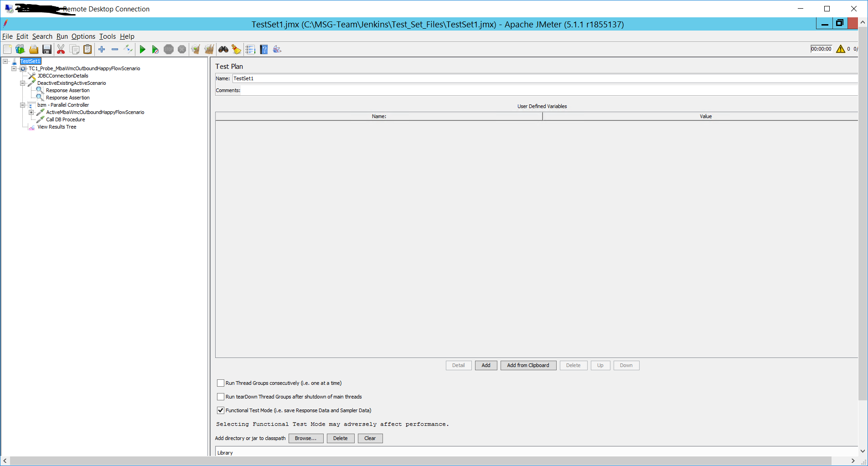This screenshot has width=868, height=466.
Task: Click the warning triangle log icon
Action: (841, 49)
